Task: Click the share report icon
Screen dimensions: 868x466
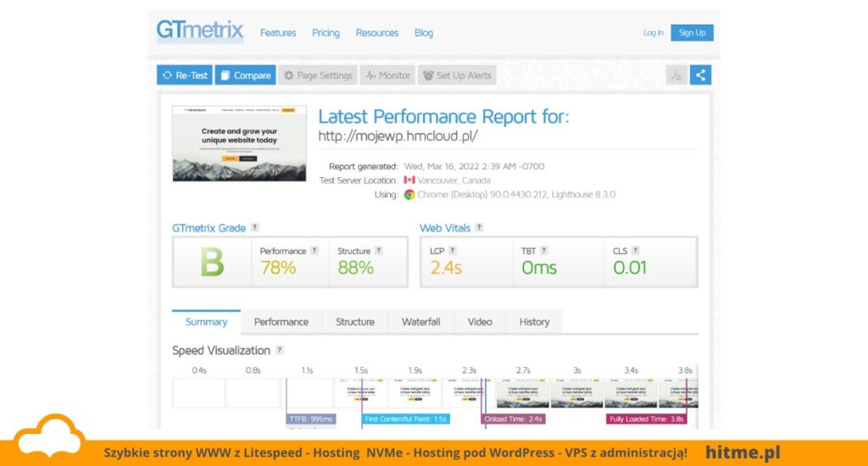Action: pos(700,75)
